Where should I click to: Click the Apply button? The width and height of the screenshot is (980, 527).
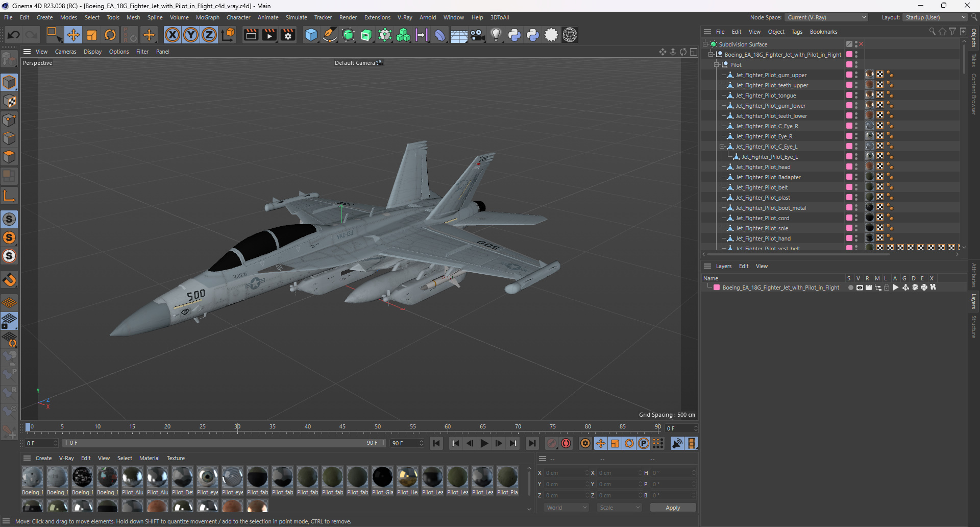pyautogui.click(x=673, y=508)
